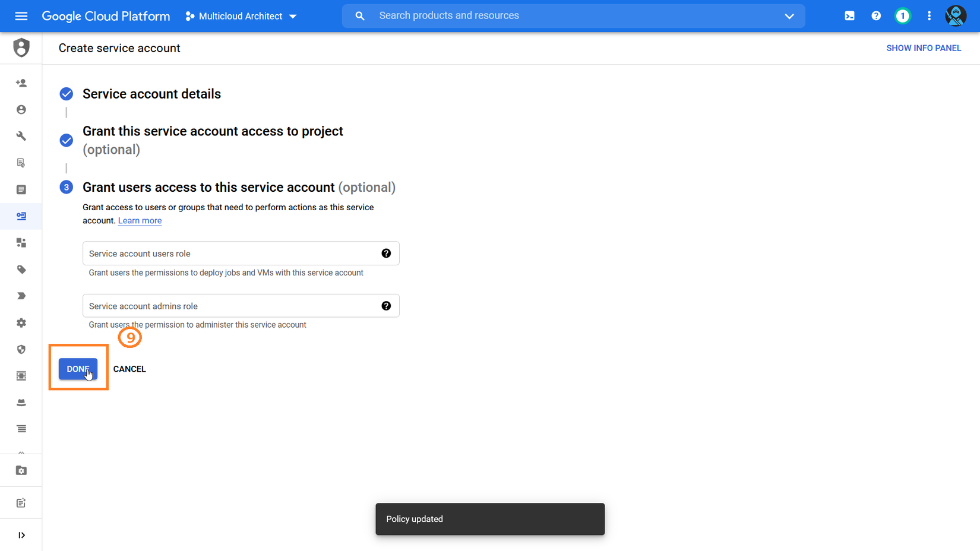This screenshot has width=980, height=551.
Task: Click help icon for admins role field
Action: (x=386, y=306)
